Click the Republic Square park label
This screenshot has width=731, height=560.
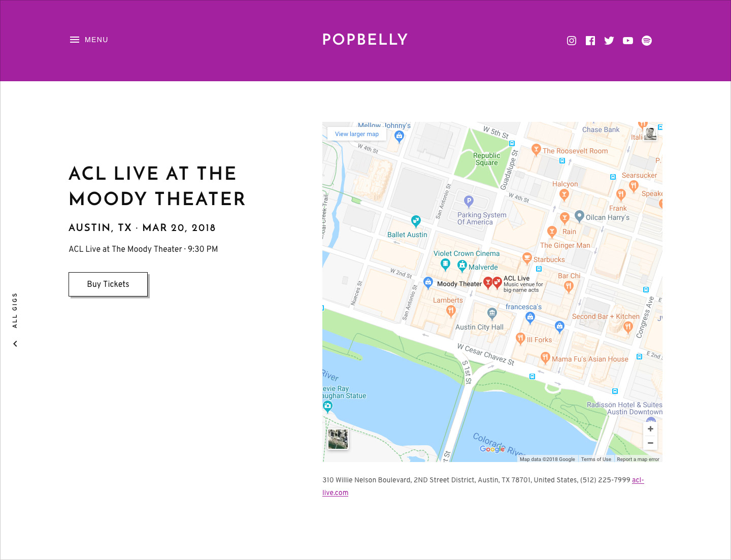(487, 159)
